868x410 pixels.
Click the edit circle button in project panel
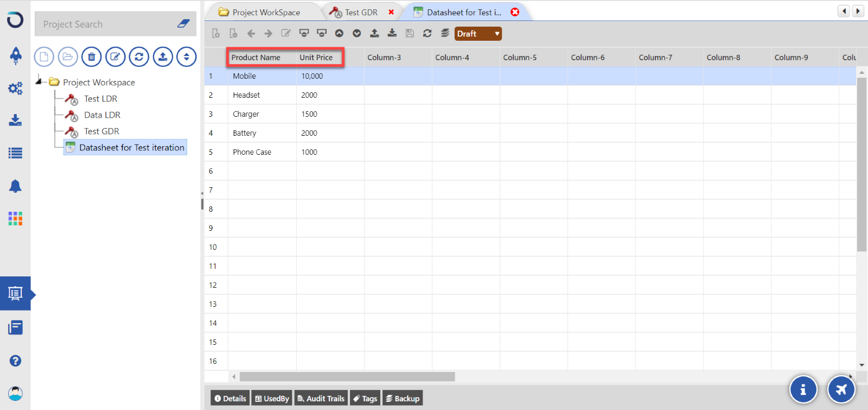(115, 56)
